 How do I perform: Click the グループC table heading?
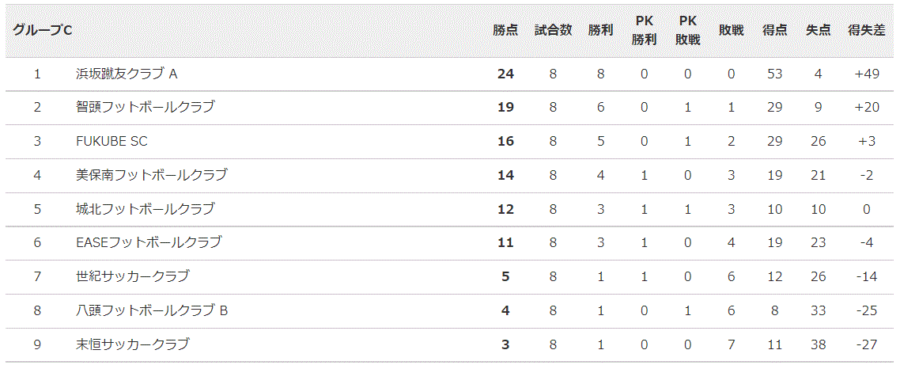point(42,30)
